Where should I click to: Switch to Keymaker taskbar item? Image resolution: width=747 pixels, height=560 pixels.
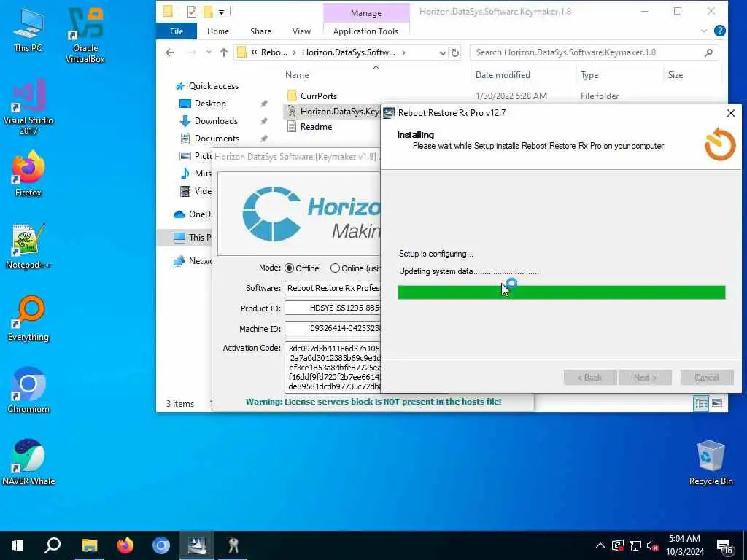pyautogui.click(x=233, y=545)
